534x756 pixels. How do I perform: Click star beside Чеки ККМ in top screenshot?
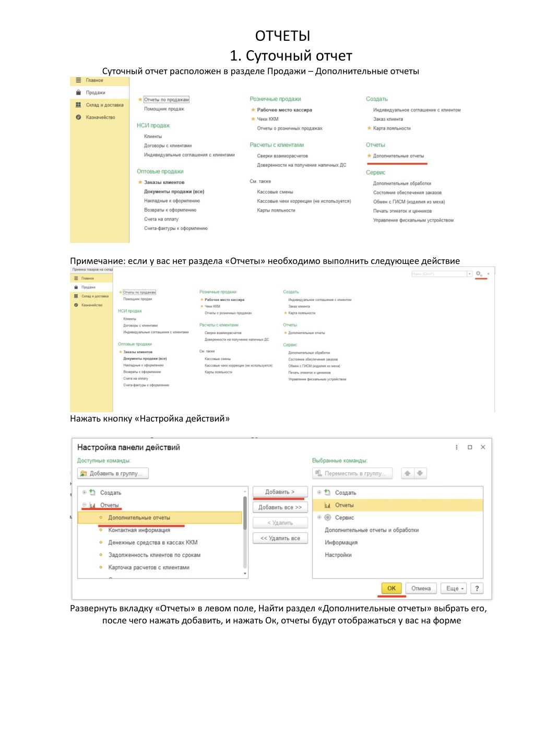point(253,119)
